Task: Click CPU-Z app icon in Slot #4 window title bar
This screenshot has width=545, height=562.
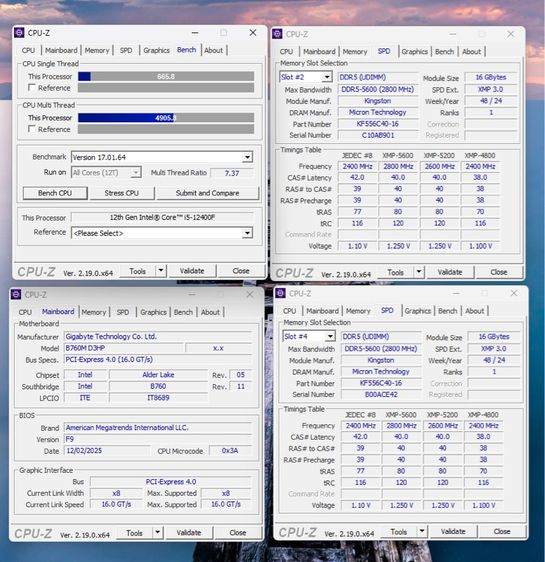Action: coord(281,293)
